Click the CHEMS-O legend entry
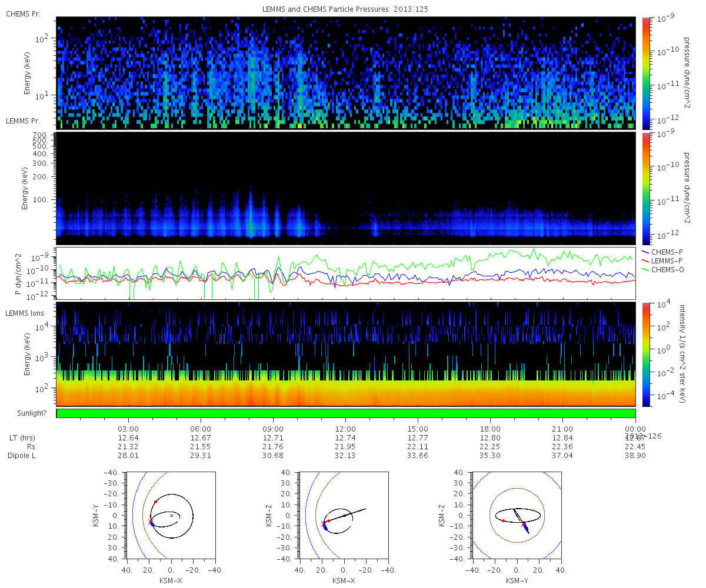 [x=663, y=269]
